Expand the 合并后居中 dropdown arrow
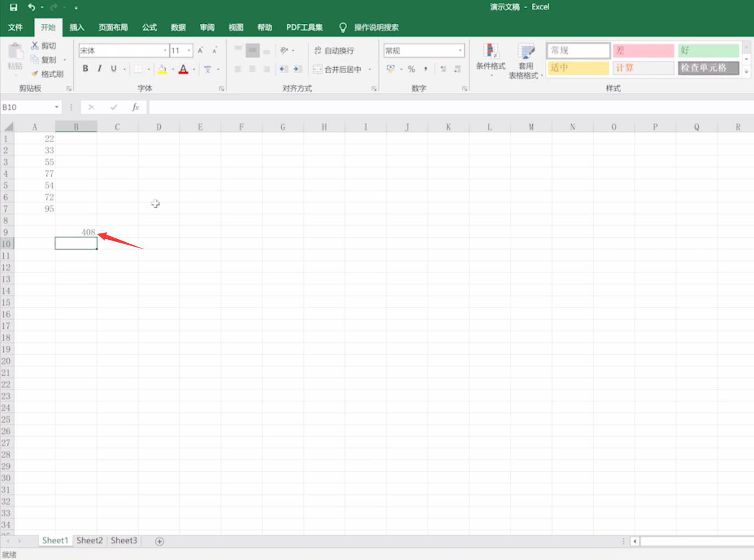The image size is (754, 560). (370, 69)
